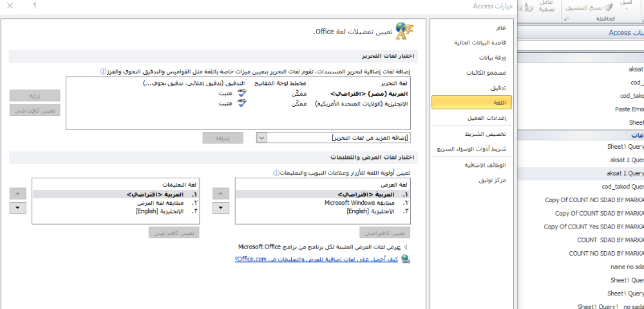Viewport: 644px width, 309px height.
Task: Open شريط أدوات الوصول السريع category
Action: 471,149
